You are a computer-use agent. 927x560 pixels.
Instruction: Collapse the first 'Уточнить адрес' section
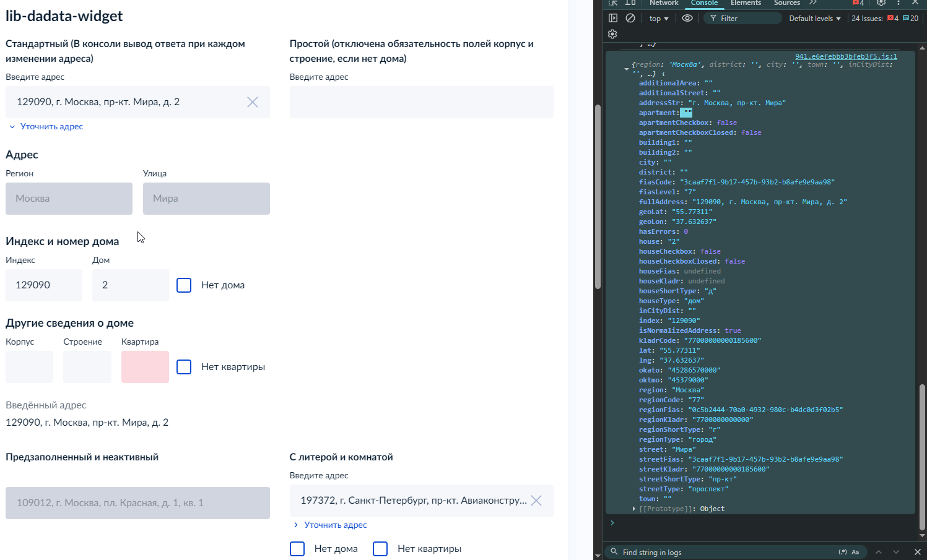[x=46, y=126]
